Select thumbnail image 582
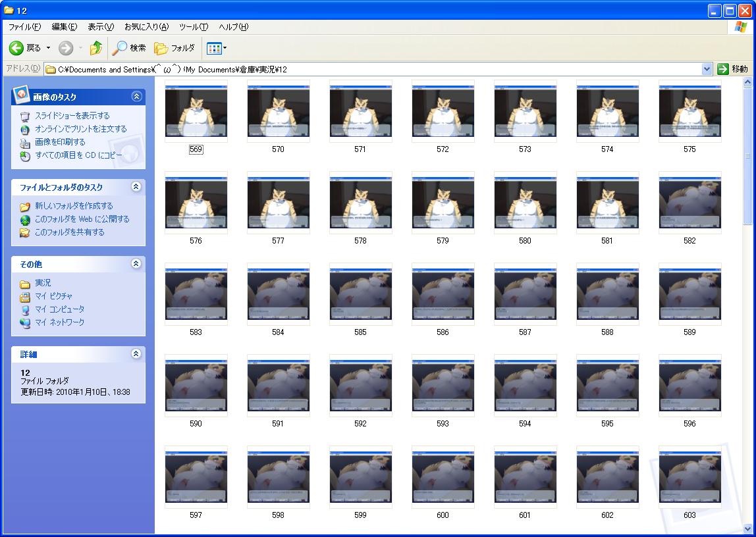The height and width of the screenshot is (537, 756). pos(690,203)
